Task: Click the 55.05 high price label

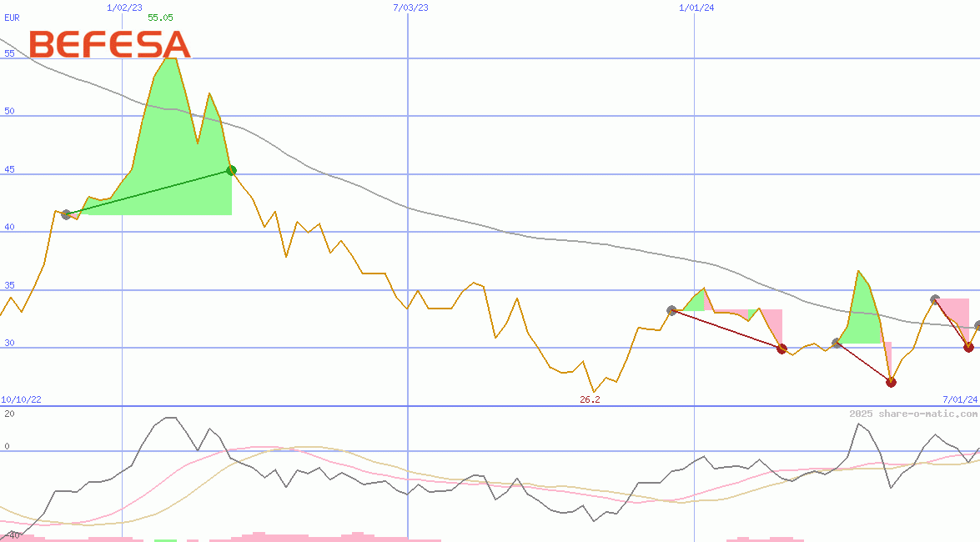Action: [160, 18]
